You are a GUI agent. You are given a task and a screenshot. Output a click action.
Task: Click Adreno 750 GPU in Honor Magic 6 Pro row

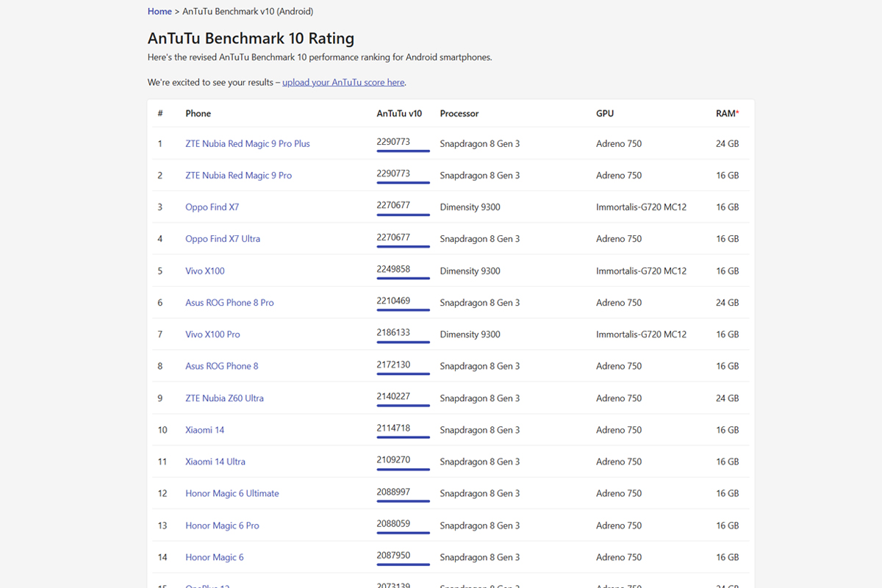pyautogui.click(x=619, y=526)
